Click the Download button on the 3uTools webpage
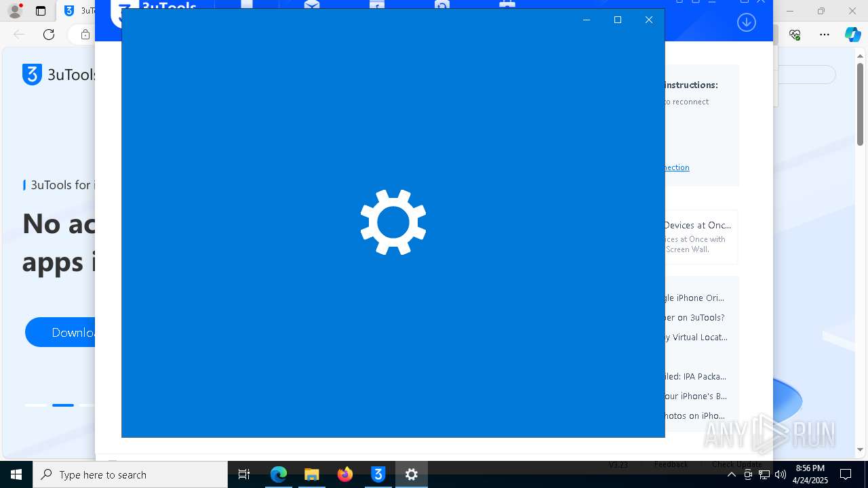 (60, 332)
